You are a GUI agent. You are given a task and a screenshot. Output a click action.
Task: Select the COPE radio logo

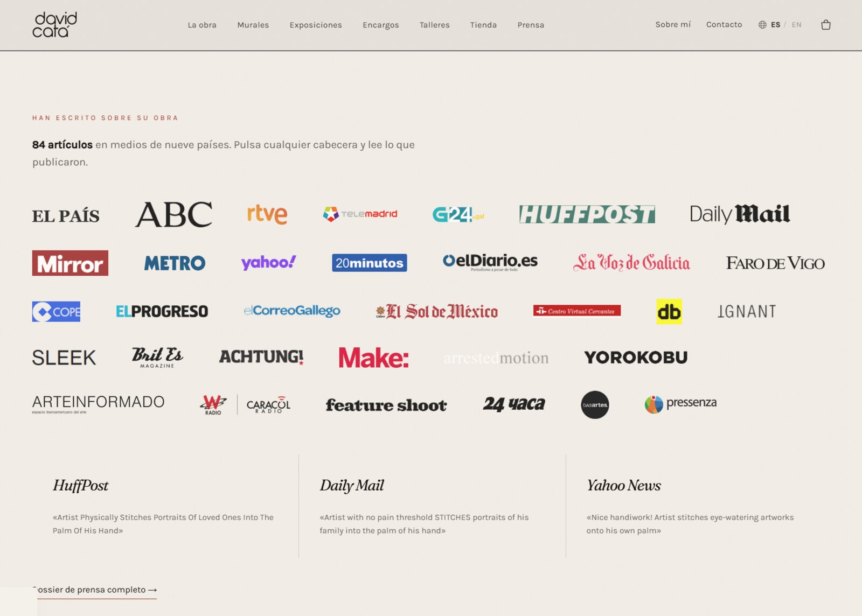[x=56, y=311]
